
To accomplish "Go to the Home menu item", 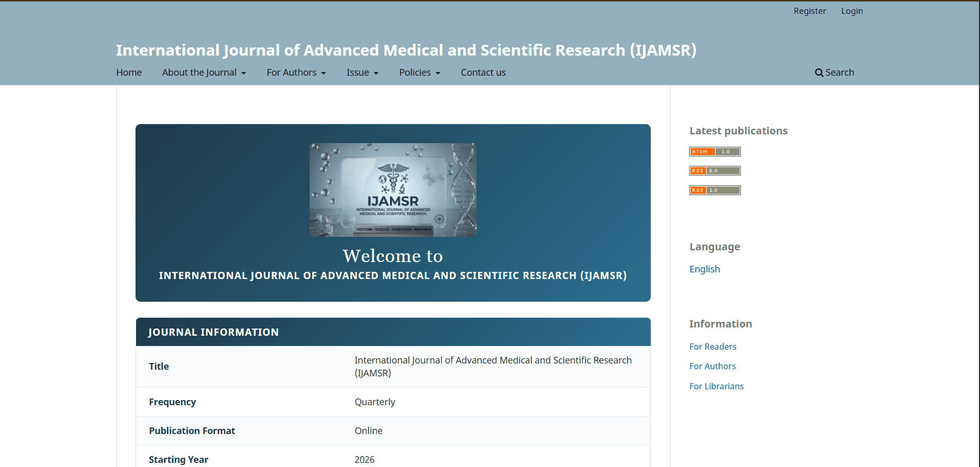I will 129,73.
